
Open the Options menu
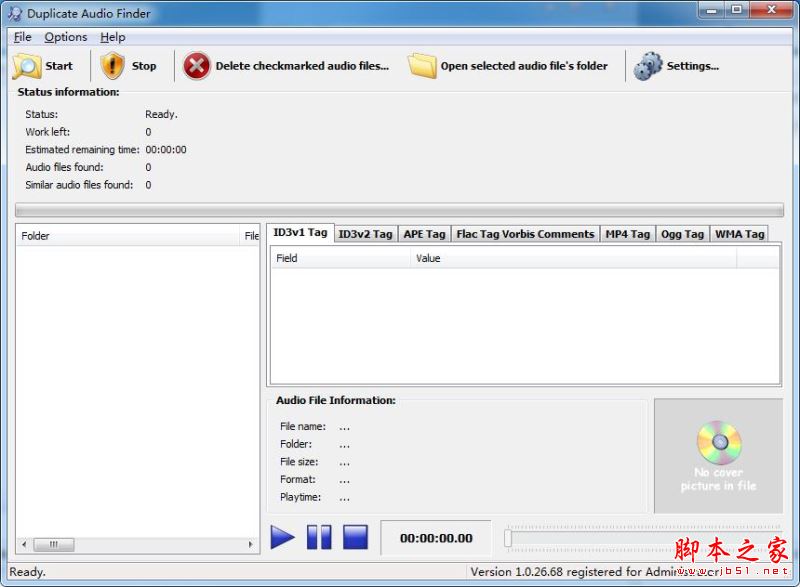(x=66, y=37)
